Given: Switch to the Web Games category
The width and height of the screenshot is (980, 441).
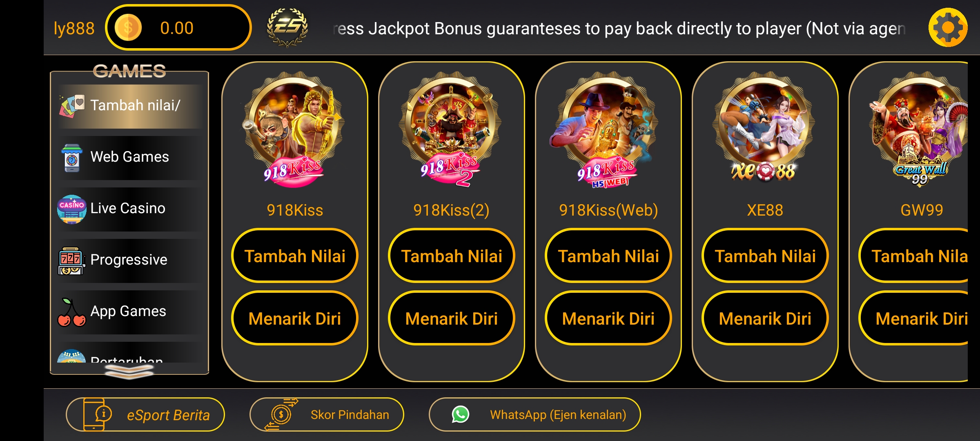Looking at the screenshot, I should click(x=130, y=157).
